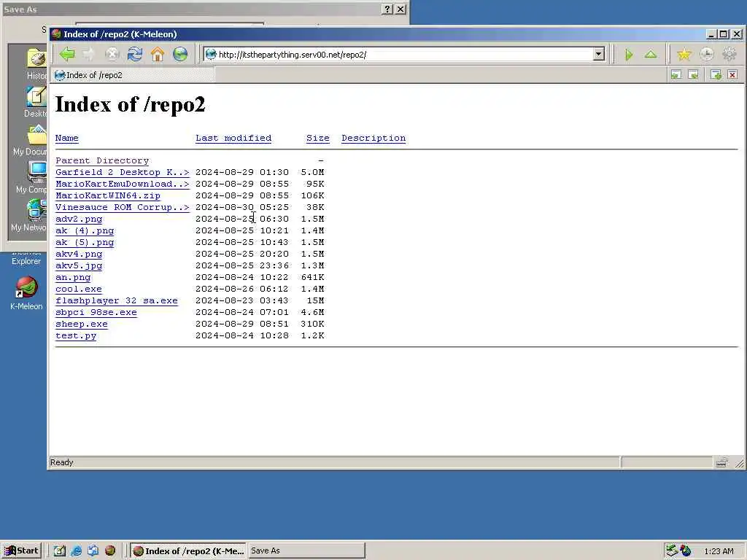Open History via the clock icon
Image resolution: width=747 pixels, height=560 pixels.
[707, 54]
